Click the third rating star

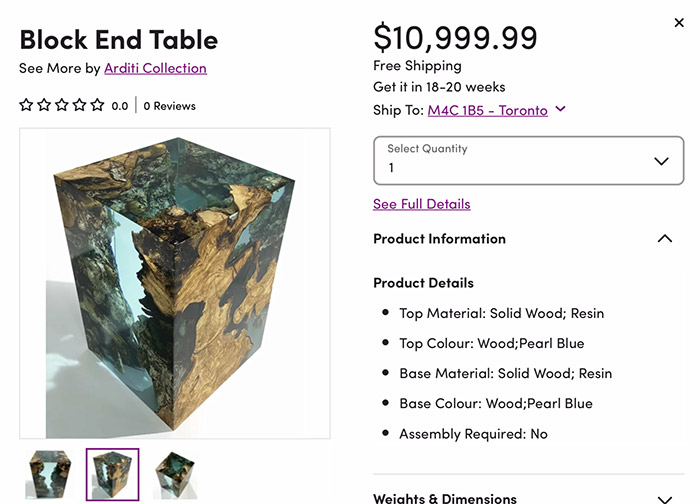click(62, 105)
